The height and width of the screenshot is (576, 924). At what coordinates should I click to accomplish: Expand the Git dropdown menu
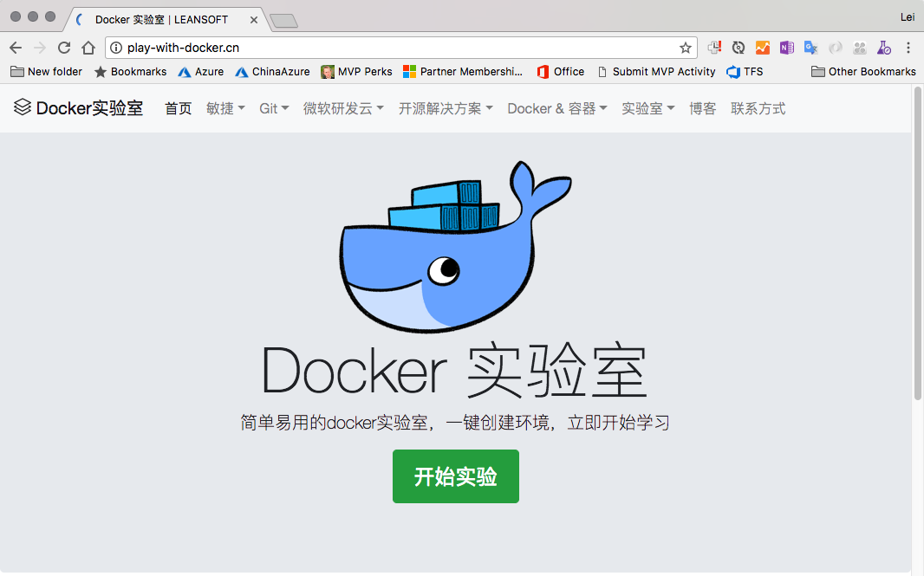[x=274, y=108]
